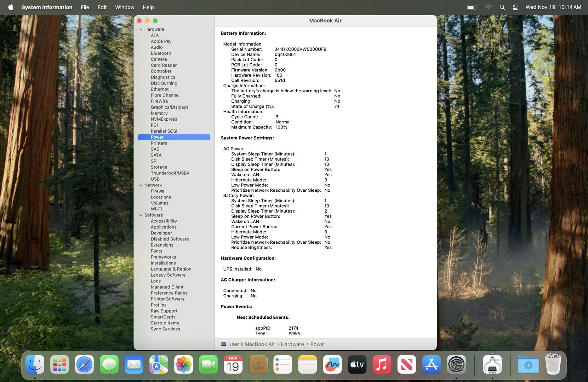Launch the Photos app in Dock
Screen dimensions: 588x382
tap(183, 365)
